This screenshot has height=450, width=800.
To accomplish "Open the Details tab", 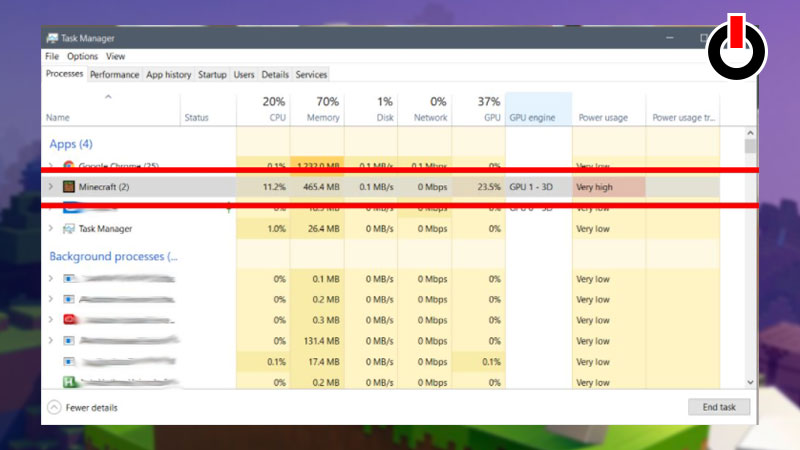I will 275,74.
